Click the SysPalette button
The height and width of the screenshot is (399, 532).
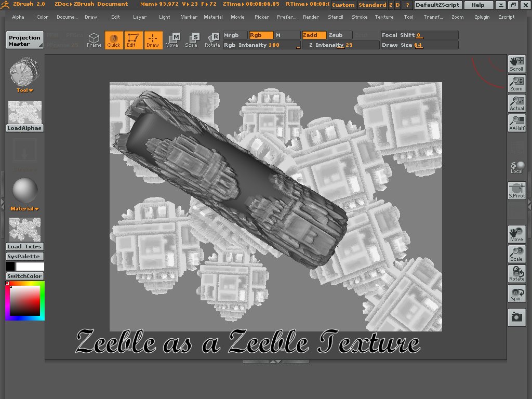[24, 257]
